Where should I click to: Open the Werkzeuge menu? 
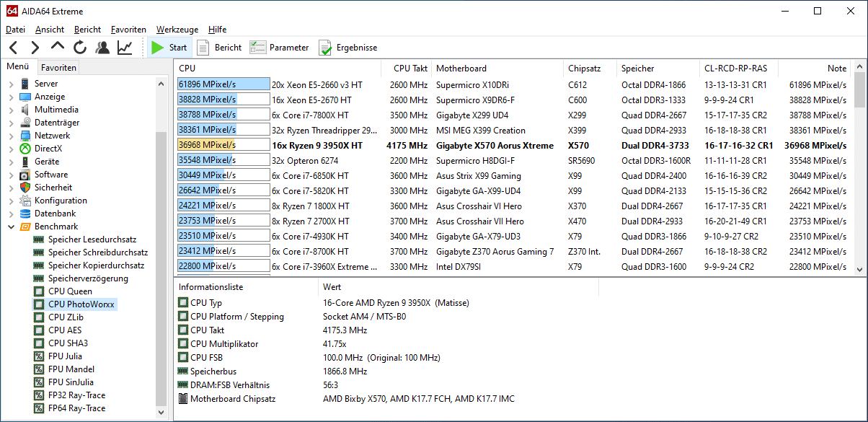point(177,30)
